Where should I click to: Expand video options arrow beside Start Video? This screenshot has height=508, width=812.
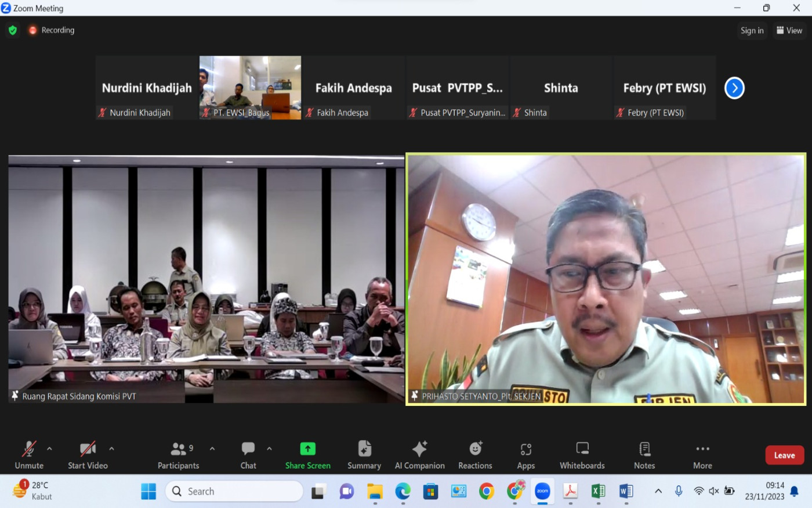pos(111,449)
